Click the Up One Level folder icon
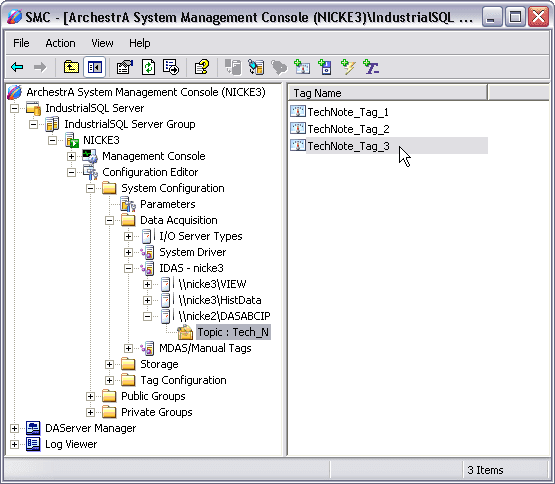The image size is (555, 484). pyautogui.click(x=71, y=67)
